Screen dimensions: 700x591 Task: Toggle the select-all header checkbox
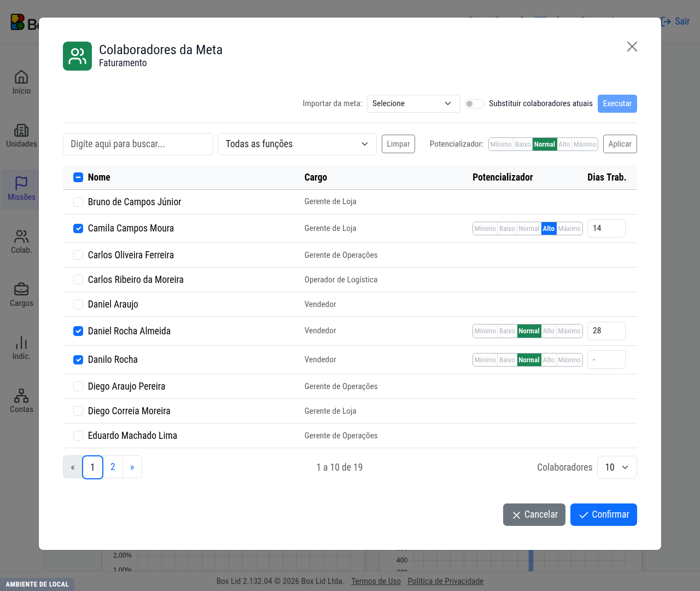78,177
